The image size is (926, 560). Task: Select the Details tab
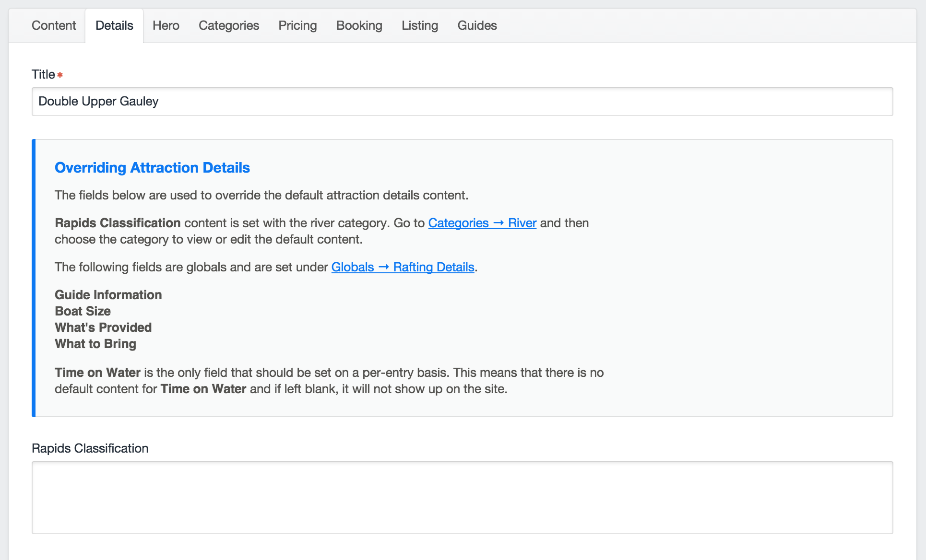(x=114, y=25)
